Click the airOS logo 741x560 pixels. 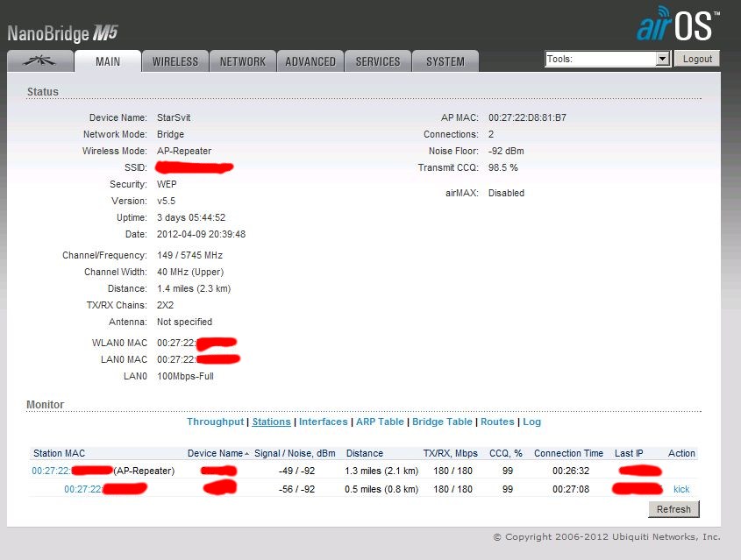point(677,25)
